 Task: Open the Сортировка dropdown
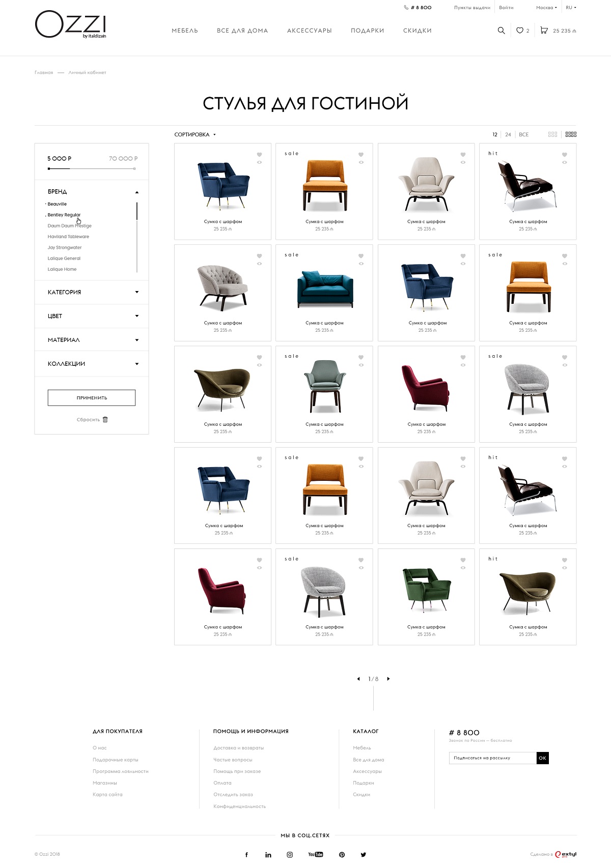tap(195, 134)
